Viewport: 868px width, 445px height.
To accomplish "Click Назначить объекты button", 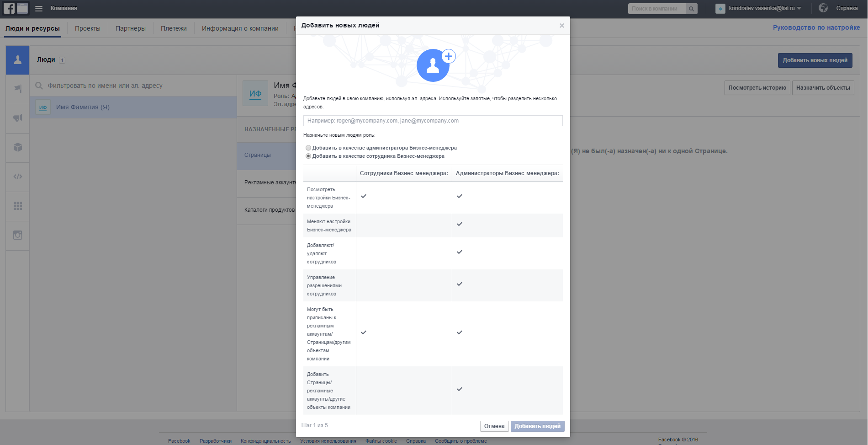I will [x=823, y=88].
